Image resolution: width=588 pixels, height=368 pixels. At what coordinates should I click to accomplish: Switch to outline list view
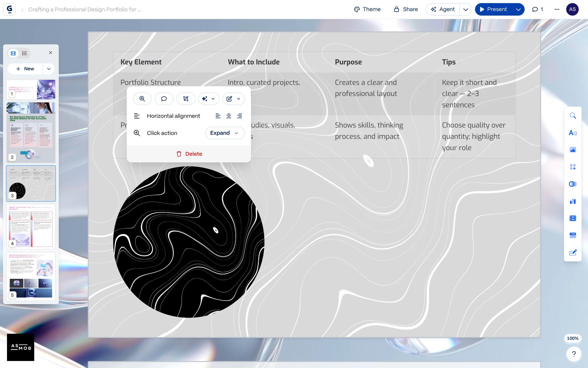click(24, 53)
